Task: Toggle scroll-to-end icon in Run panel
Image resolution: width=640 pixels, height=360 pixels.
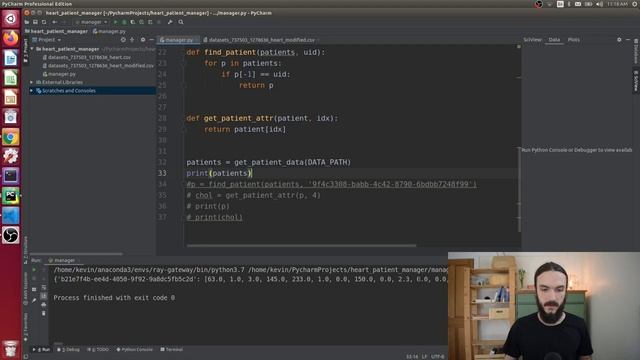Action: (44, 296)
